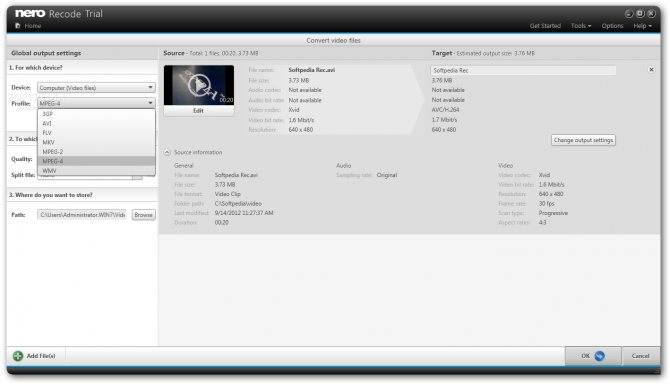This screenshot has width=670, height=384.
Task: Click the OK button with blue arrow
Action: (x=593, y=356)
